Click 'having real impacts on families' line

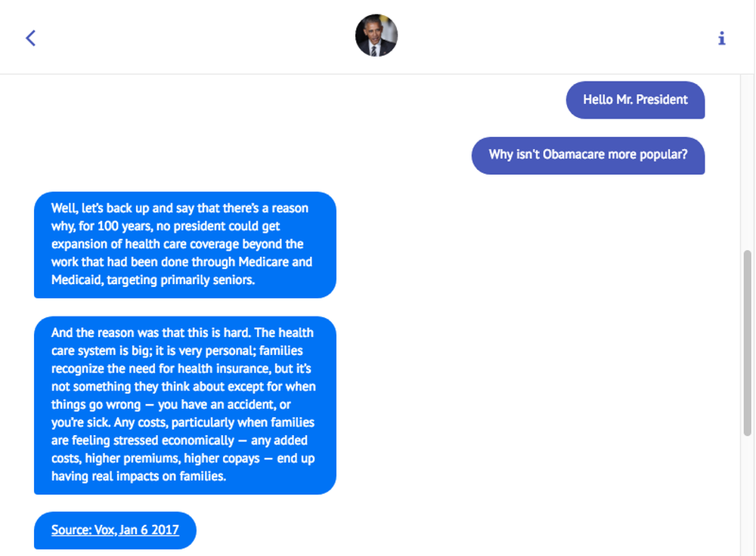tap(139, 476)
